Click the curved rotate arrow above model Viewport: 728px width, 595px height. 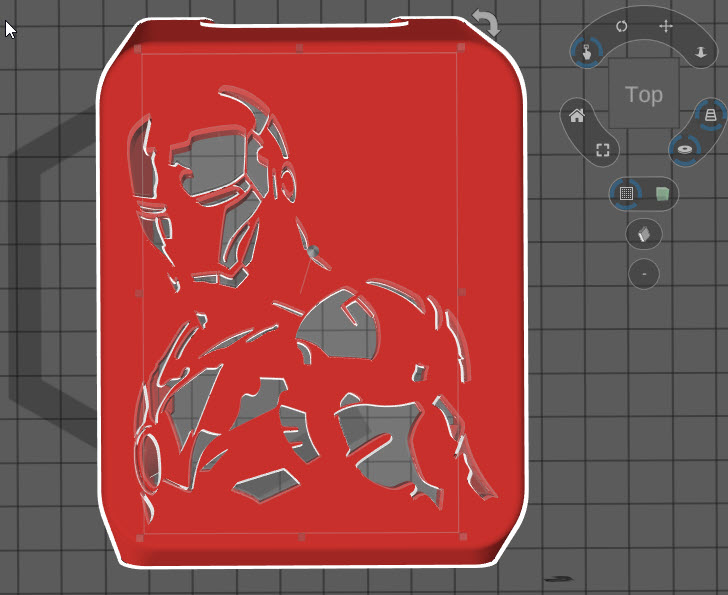(x=487, y=23)
